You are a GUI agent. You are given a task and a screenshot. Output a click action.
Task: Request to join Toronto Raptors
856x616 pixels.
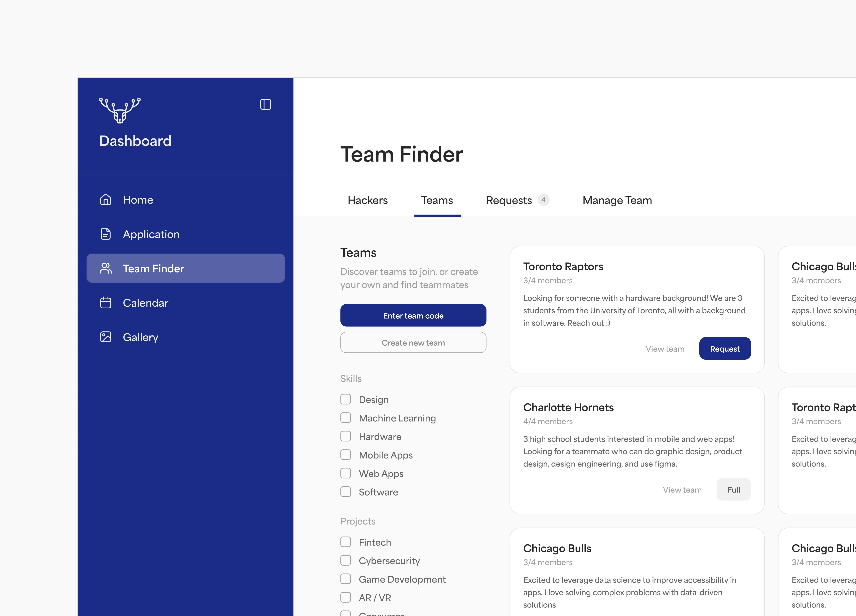(x=725, y=349)
